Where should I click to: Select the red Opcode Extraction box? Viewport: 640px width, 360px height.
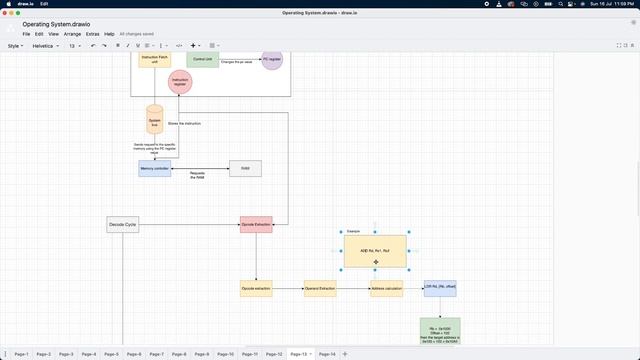(x=256, y=224)
